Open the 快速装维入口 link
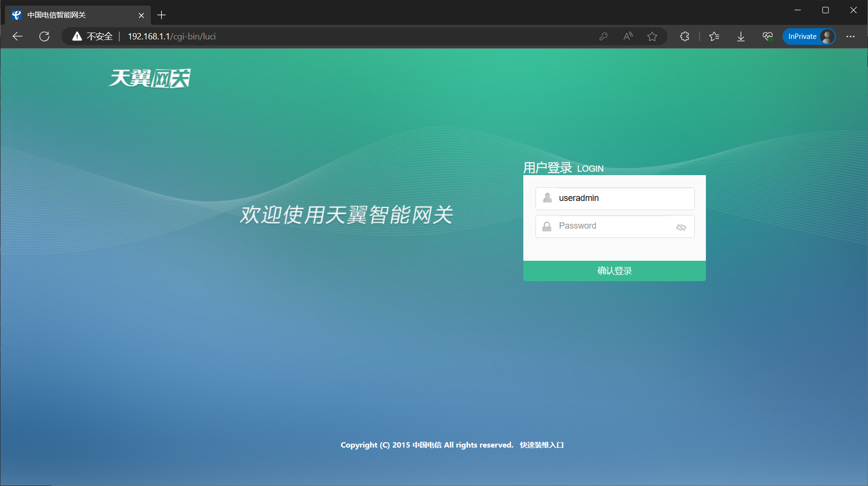 [542, 445]
